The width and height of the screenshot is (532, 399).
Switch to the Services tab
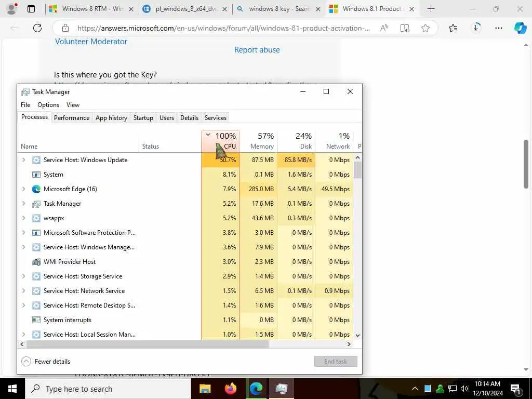pos(216,118)
